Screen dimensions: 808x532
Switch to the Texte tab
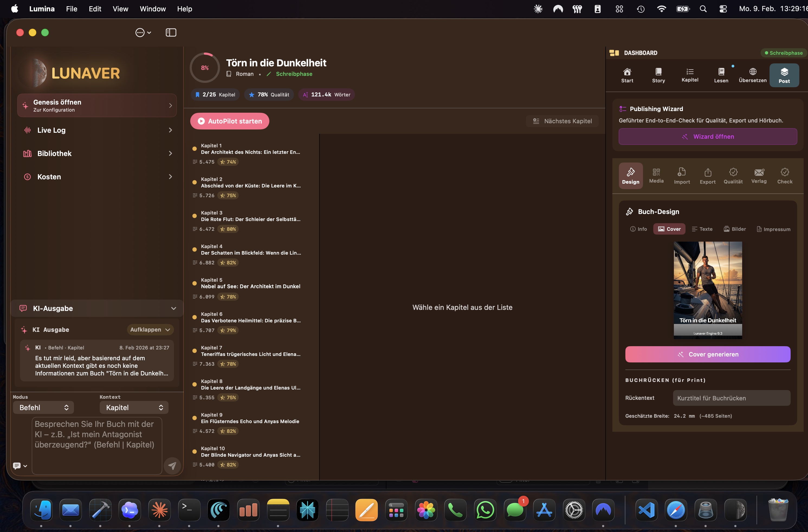coord(702,229)
